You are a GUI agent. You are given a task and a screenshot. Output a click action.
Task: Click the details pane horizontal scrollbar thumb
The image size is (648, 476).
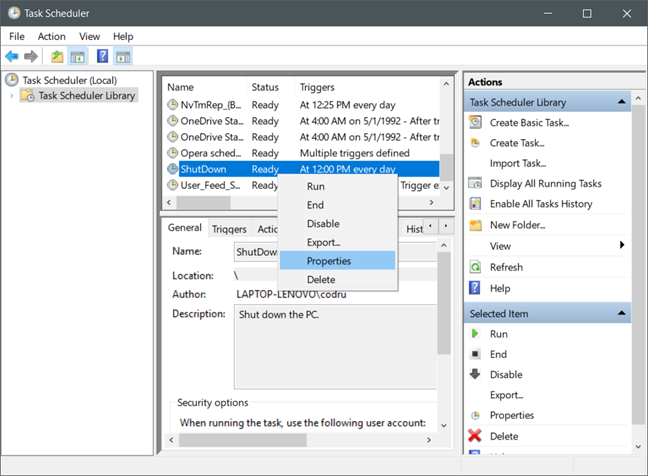point(243,440)
